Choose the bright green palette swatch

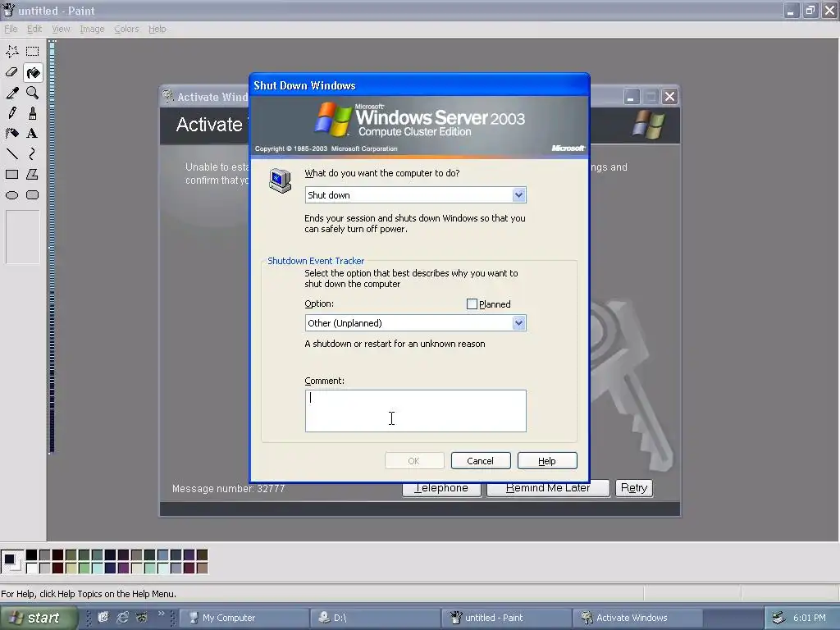(84, 568)
